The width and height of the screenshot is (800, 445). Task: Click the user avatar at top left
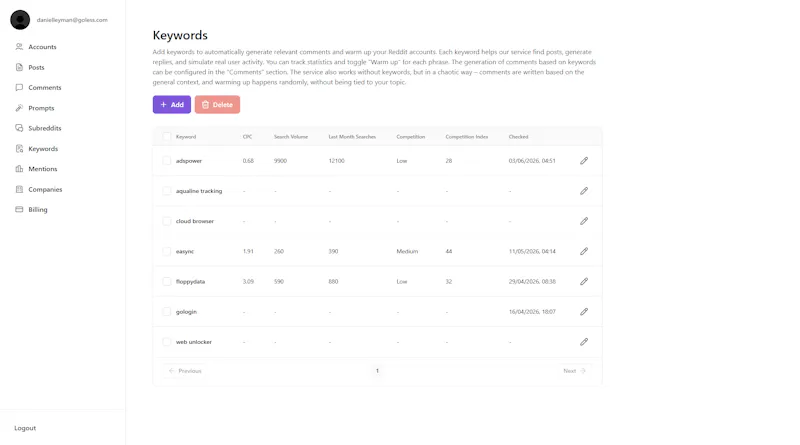20,20
